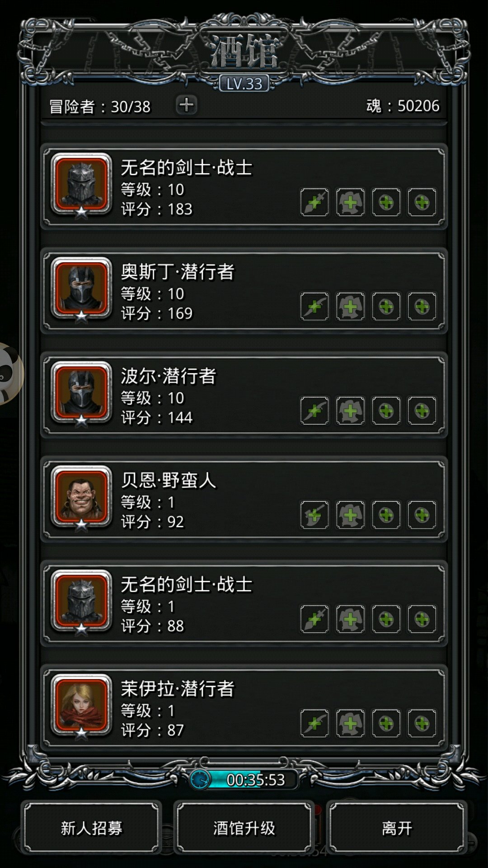This screenshot has height=868, width=488.
Task: Add armor to 贝恩·野蛮人
Action: (x=350, y=514)
